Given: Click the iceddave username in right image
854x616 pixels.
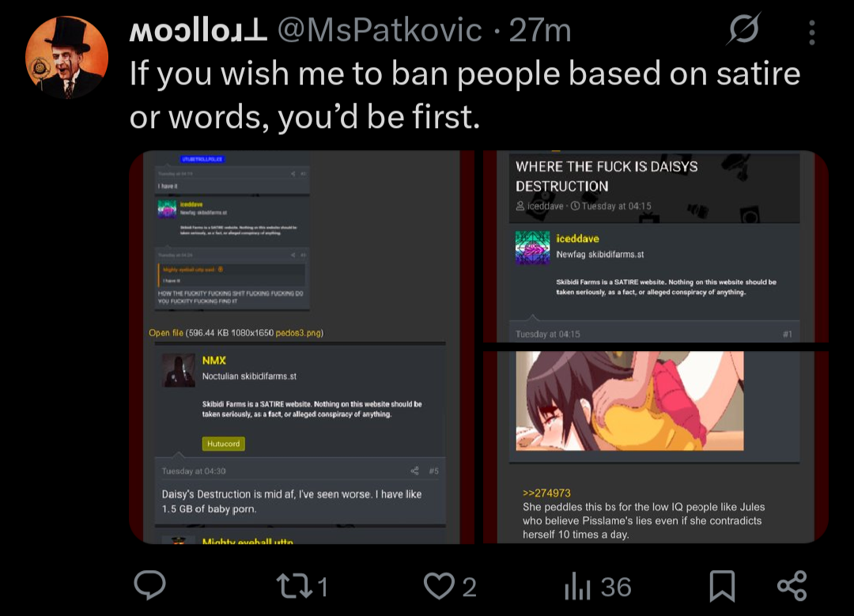Looking at the screenshot, I should pos(577,239).
